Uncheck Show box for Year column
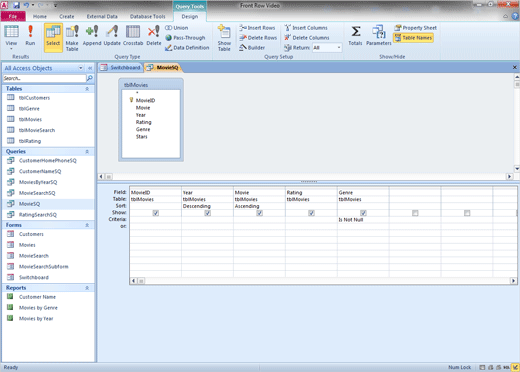Viewport: 520px width, 372px height. pos(208,213)
